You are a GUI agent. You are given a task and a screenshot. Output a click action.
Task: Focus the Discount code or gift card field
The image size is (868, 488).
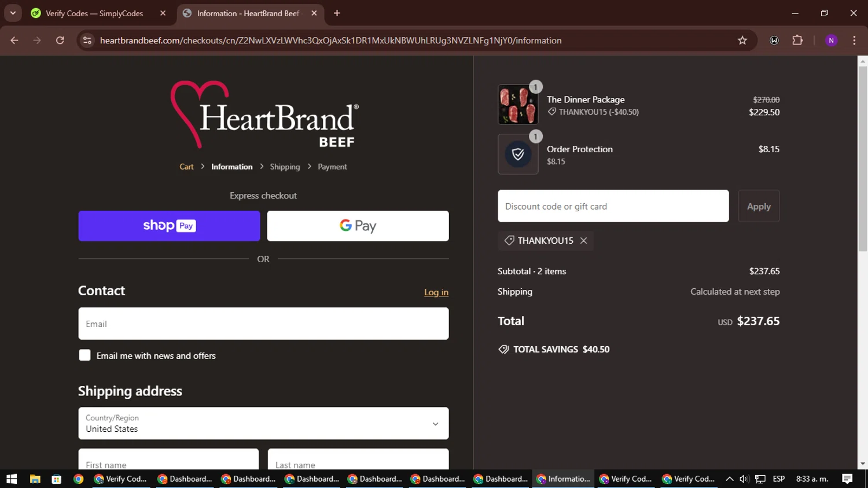pyautogui.click(x=613, y=206)
